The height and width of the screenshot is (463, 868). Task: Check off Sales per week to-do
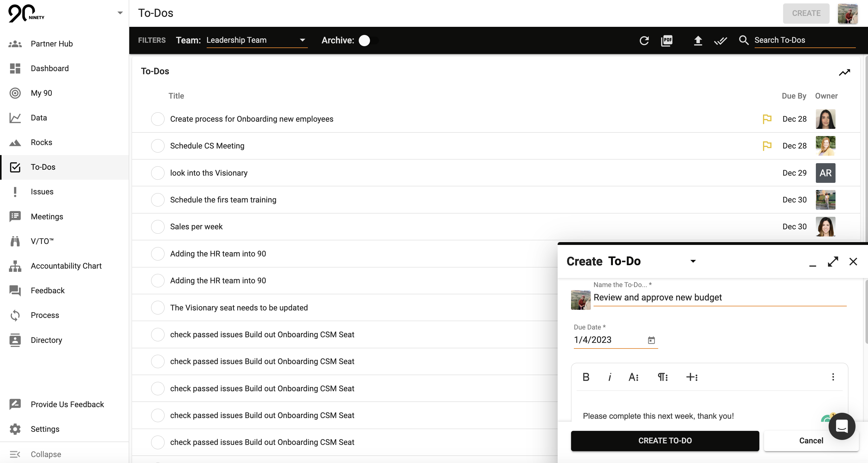157,227
